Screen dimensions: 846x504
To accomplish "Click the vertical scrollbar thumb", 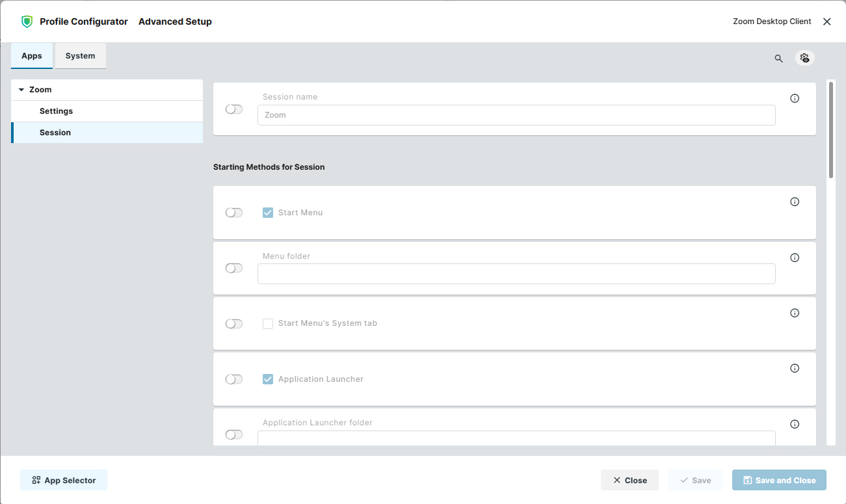I will click(x=831, y=129).
